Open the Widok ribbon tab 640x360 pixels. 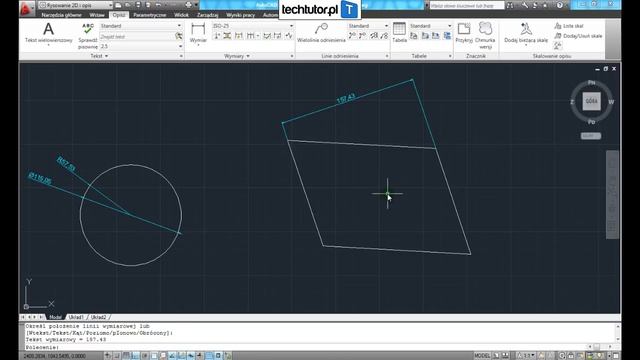[181, 15]
